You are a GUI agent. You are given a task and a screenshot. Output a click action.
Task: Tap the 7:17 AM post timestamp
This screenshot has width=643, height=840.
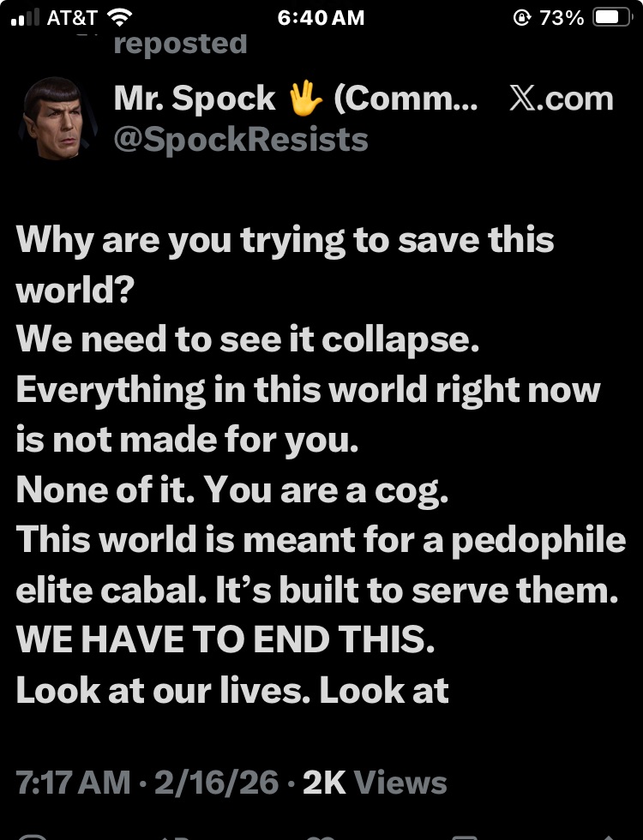[73, 782]
